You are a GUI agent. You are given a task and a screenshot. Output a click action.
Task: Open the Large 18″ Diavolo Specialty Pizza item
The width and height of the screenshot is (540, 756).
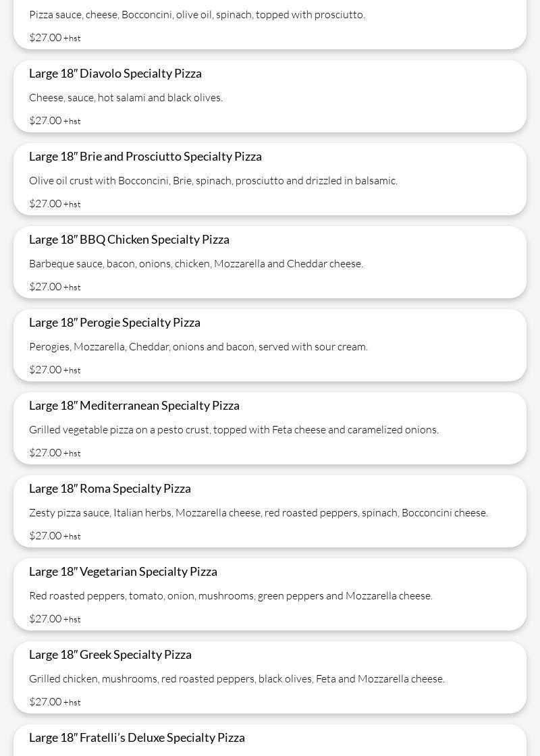tap(115, 74)
